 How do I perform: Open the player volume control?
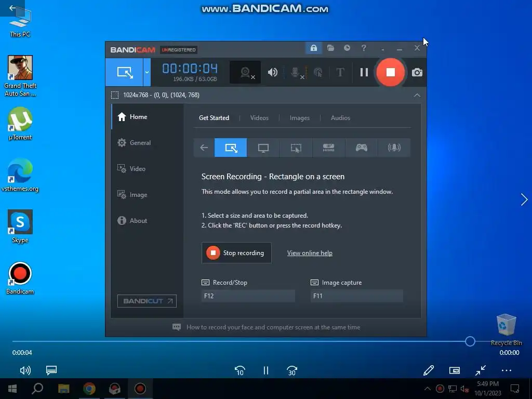coord(25,370)
